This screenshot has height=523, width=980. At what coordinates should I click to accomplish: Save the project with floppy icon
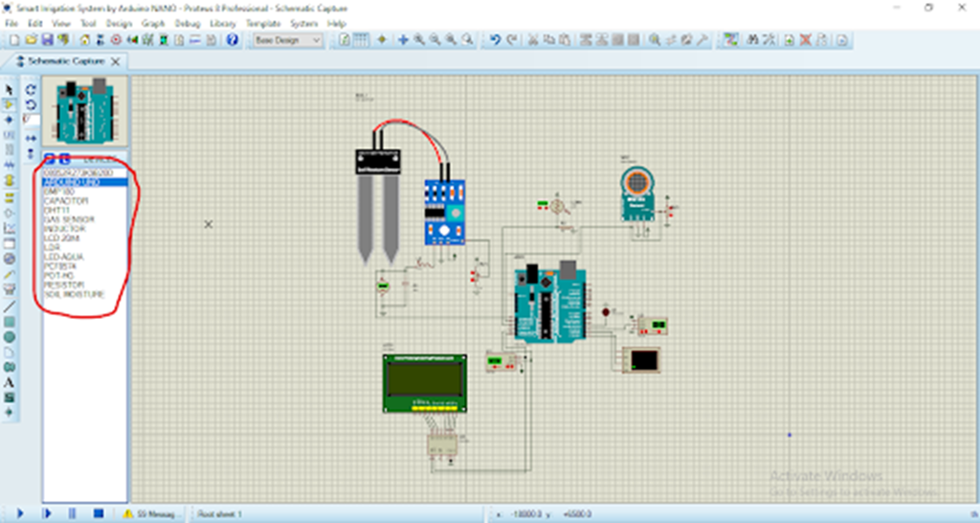point(47,40)
